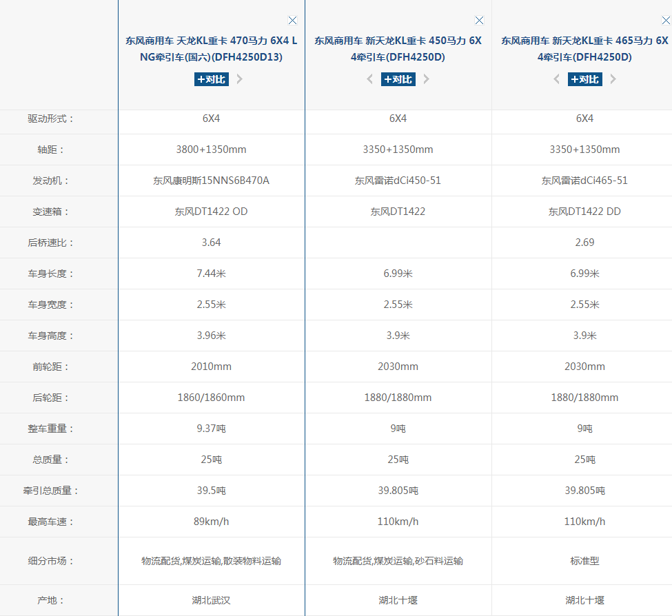Click front track value 2010mm
Viewport: 672px width, 616px height.
[212, 367]
